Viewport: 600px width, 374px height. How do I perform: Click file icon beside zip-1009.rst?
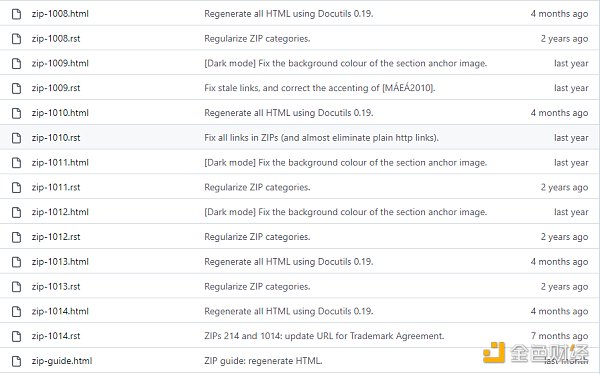pyautogui.click(x=16, y=88)
